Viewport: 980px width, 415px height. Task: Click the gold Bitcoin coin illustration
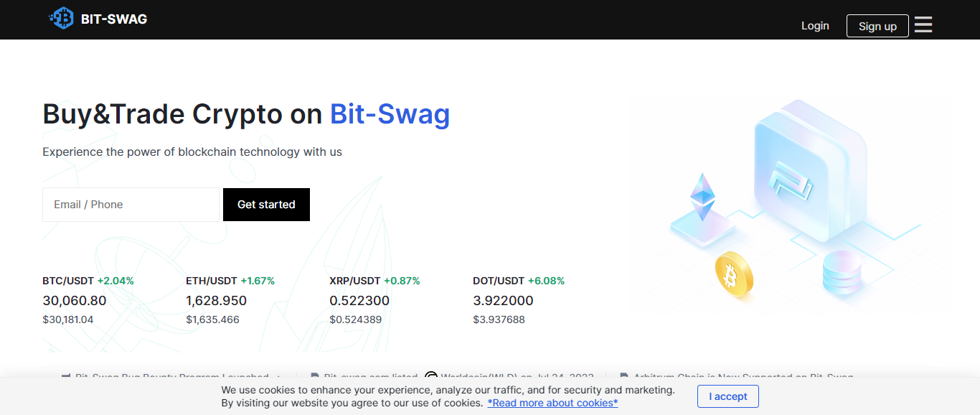[734, 275]
